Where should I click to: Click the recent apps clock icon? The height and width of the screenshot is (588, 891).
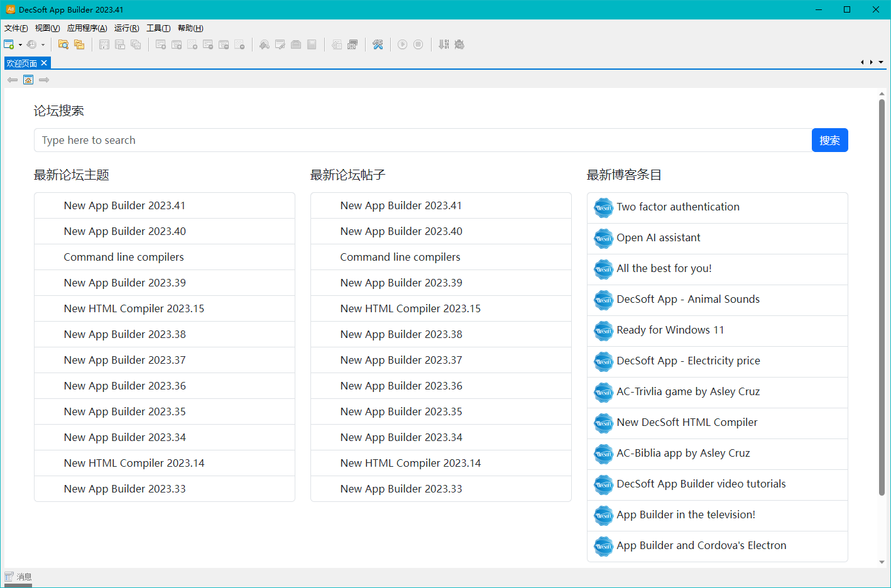pos(31,45)
